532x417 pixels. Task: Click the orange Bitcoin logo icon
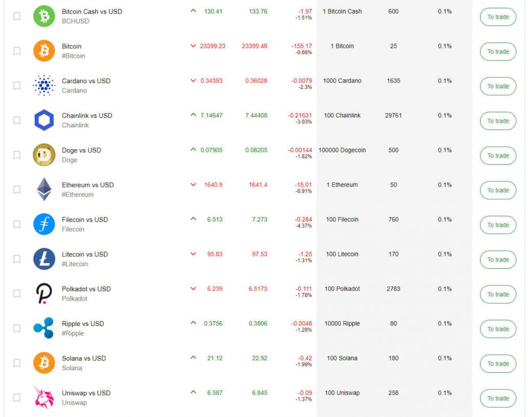(44, 51)
